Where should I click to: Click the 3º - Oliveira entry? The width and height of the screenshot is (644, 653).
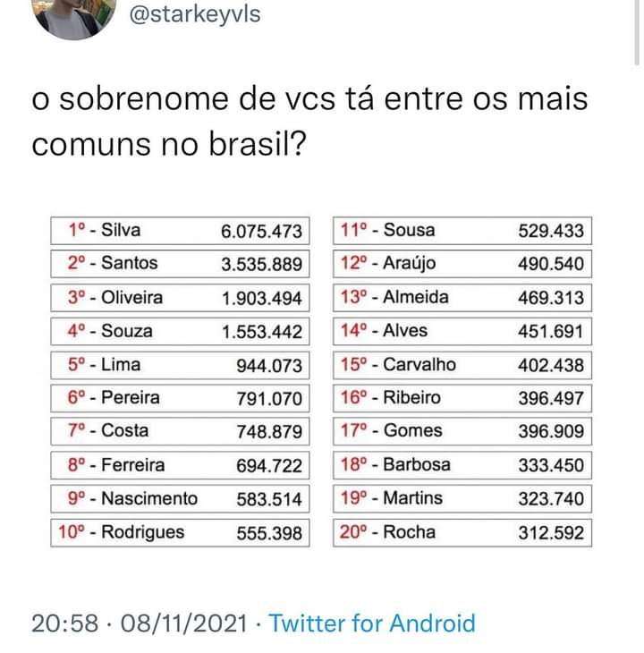point(115,297)
